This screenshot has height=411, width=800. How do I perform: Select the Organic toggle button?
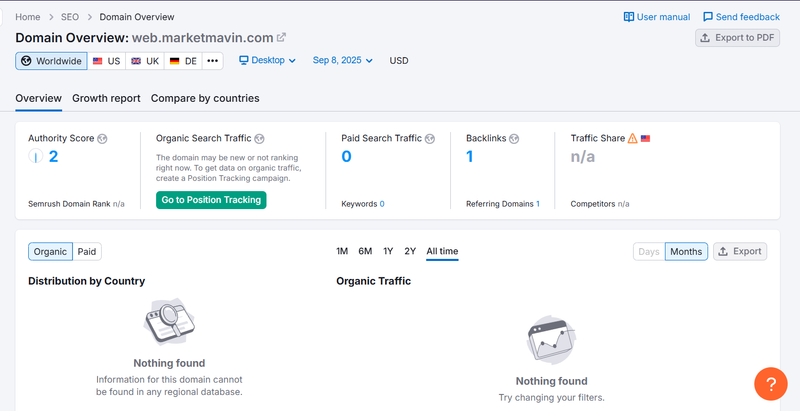pyautogui.click(x=51, y=251)
